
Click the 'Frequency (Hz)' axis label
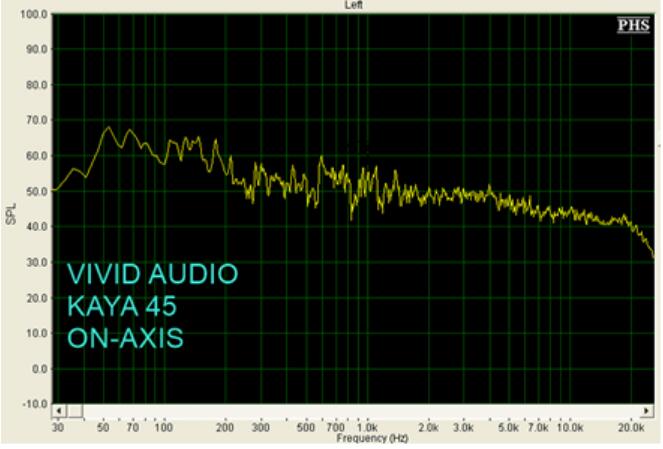tap(372, 438)
